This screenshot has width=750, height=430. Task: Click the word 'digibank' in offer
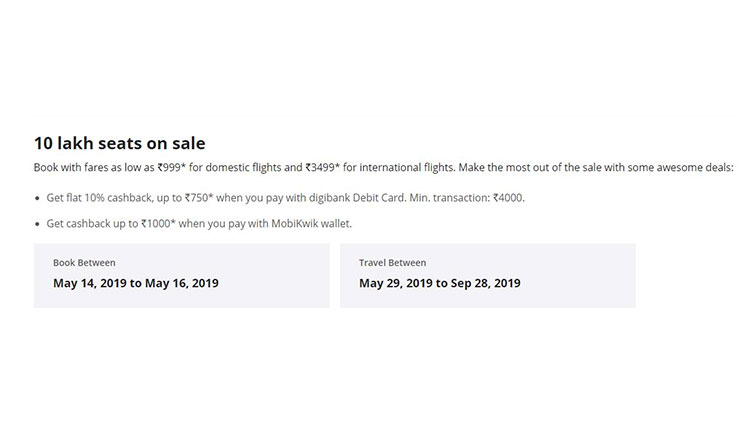pos(330,198)
